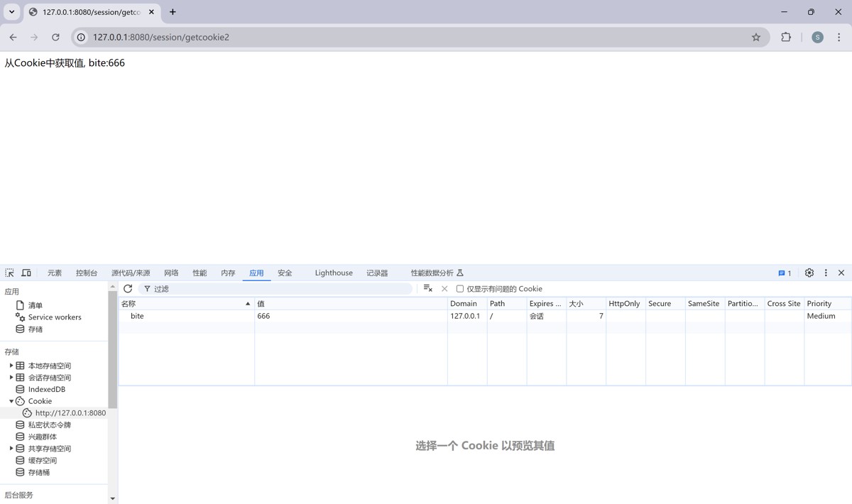Collapse the Cookie tree node
This screenshot has height=504, width=852.
click(x=11, y=401)
